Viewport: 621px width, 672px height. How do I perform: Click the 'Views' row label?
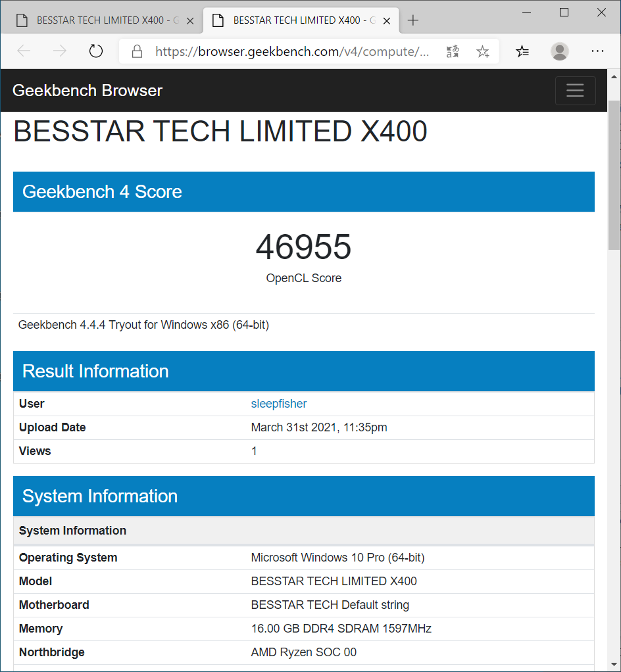35,451
